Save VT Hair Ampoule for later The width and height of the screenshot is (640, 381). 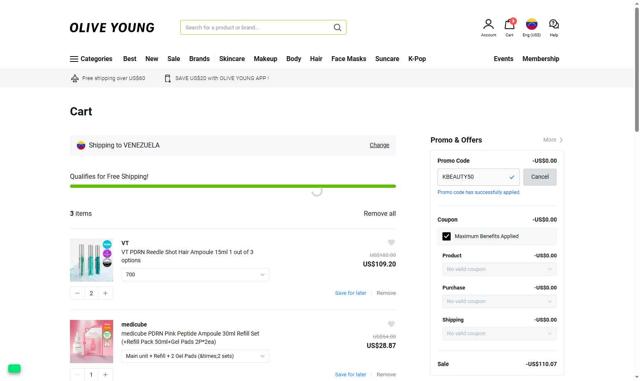[x=350, y=293]
